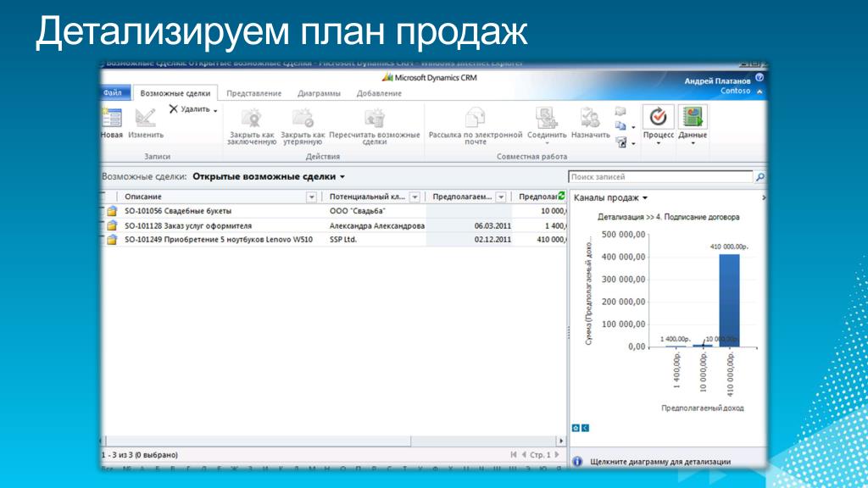Click Закрыть как утерянную icon
The image size is (868, 488).
[x=303, y=119]
